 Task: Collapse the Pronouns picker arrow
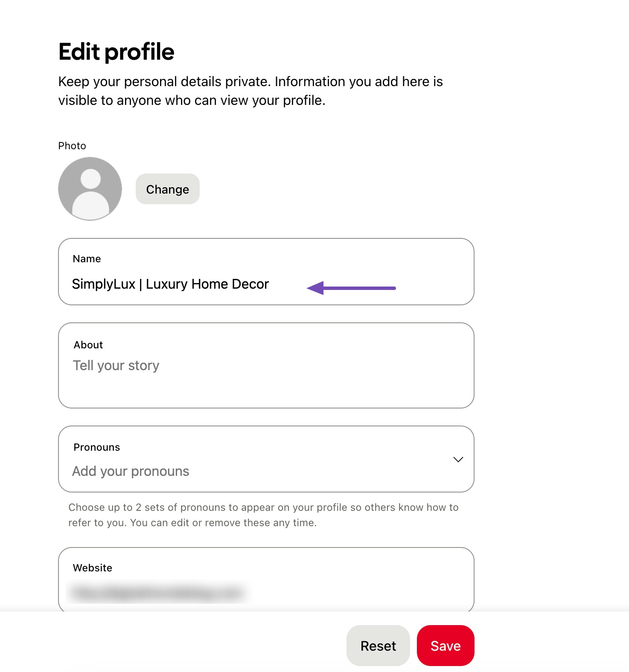click(x=458, y=460)
